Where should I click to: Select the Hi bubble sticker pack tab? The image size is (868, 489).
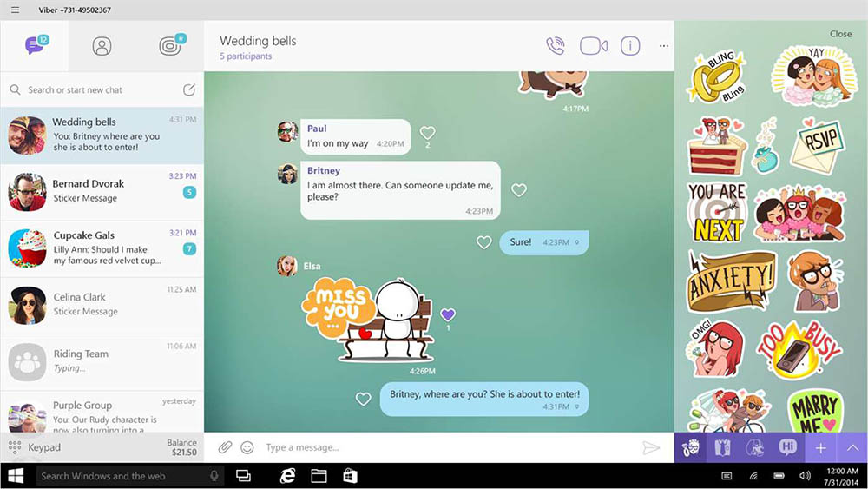tap(788, 447)
